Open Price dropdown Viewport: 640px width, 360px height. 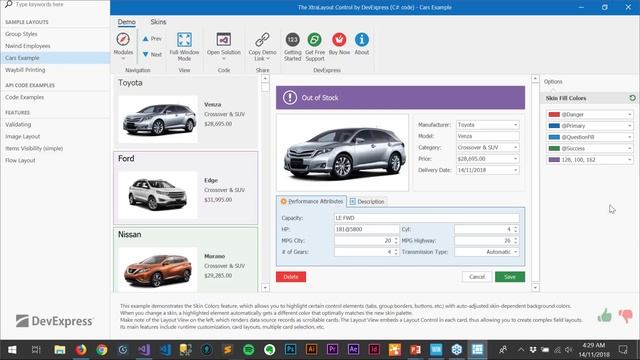click(516, 159)
